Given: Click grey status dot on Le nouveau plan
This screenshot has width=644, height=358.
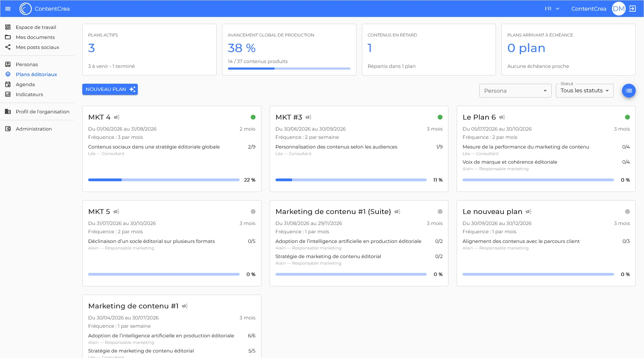Looking at the screenshot, I should click(627, 212).
